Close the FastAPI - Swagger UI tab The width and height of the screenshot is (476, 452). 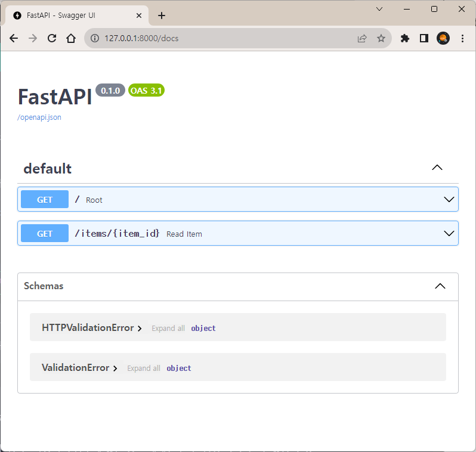coord(139,16)
